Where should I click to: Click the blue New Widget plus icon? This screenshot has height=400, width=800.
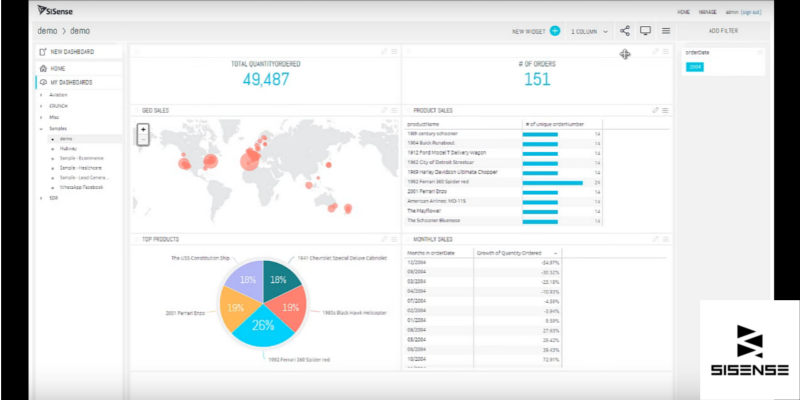pyautogui.click(x=555, y=31)
